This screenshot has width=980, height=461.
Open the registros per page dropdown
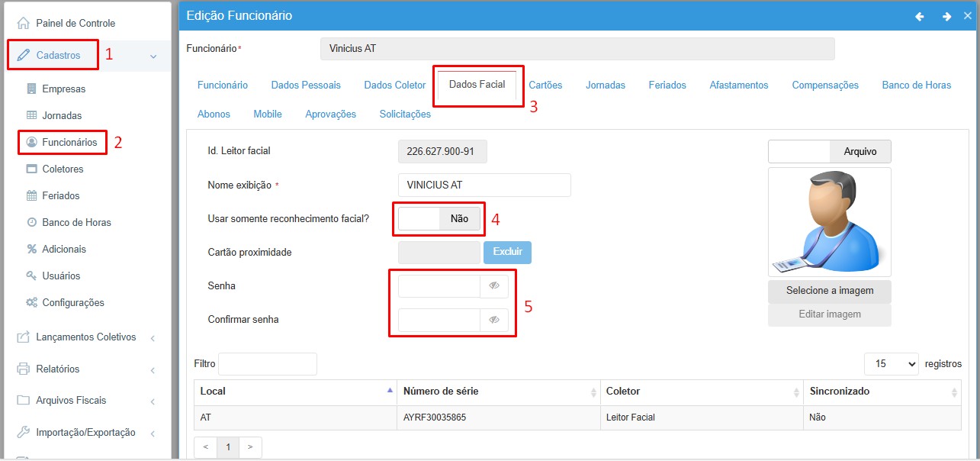pos(891,364)
